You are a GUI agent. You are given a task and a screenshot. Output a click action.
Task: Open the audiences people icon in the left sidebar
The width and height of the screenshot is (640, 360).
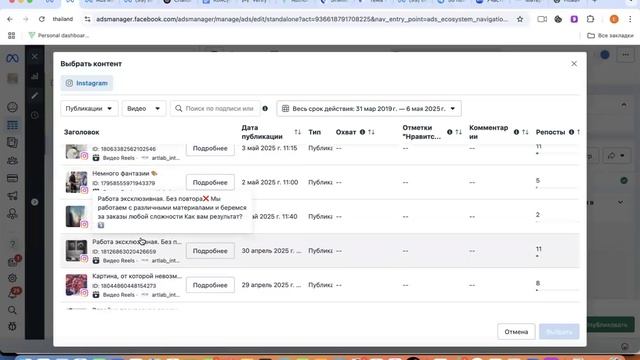pyautogui.click(x=12, y=160)
